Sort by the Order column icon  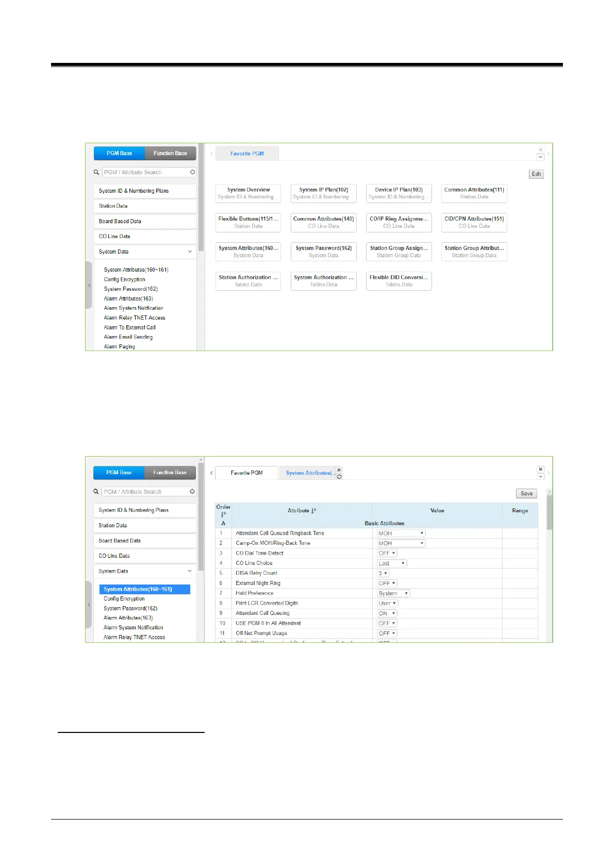[223, 514]
